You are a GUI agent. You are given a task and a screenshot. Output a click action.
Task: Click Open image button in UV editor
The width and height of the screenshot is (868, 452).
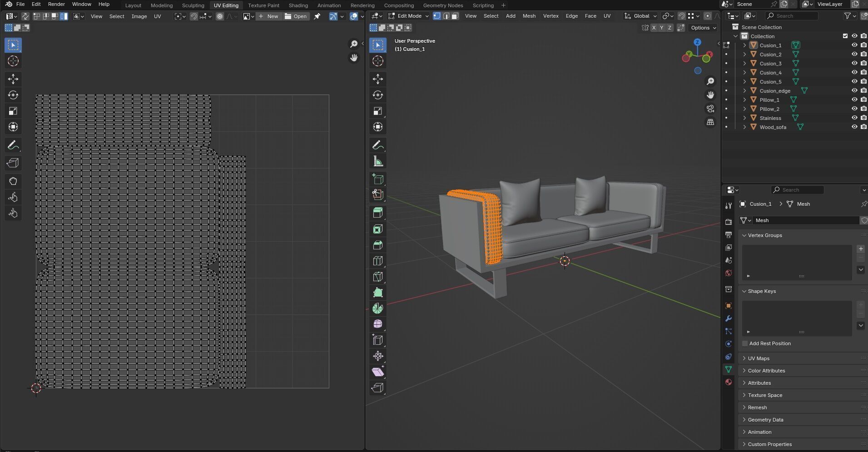pos(296,16)
